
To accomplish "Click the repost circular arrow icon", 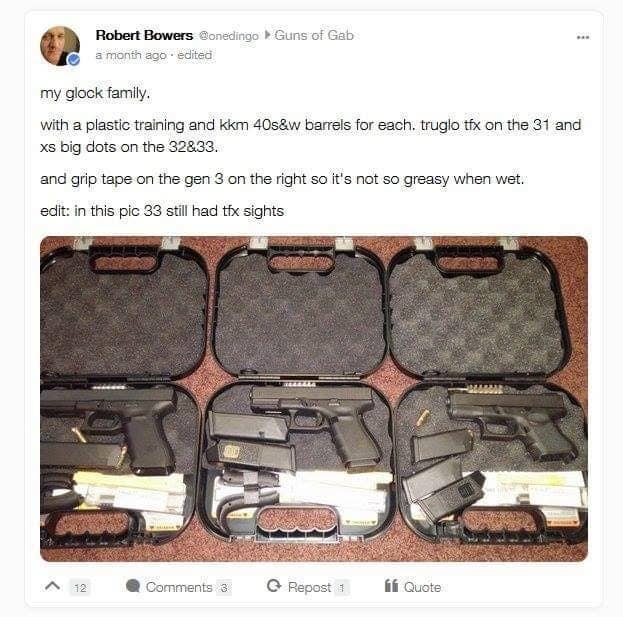I will (274, 586).
